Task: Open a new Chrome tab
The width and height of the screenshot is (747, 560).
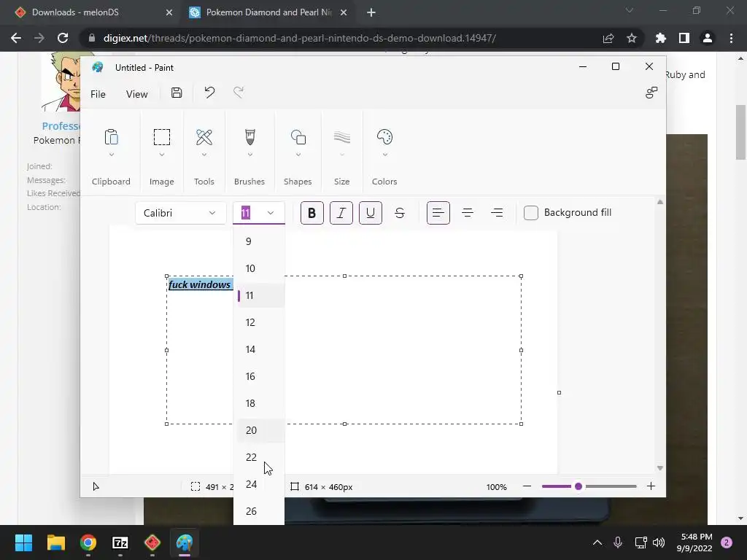Action: coord(371,13)
